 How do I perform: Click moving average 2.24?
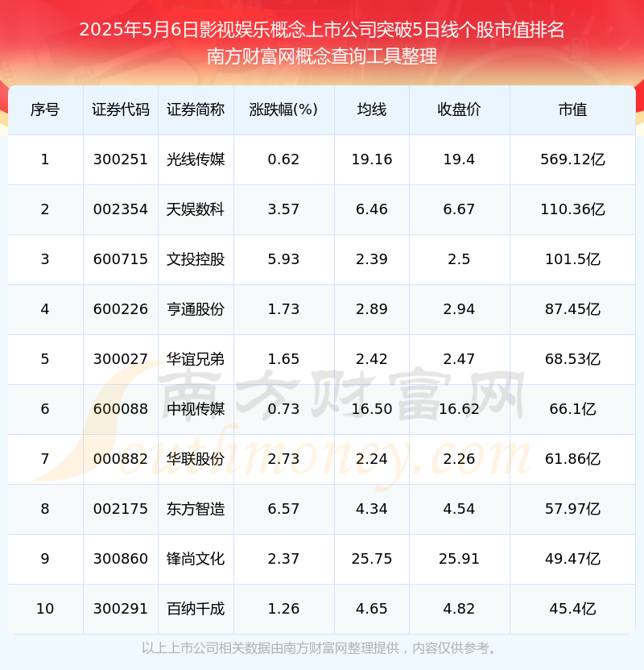tap(372, 459)
